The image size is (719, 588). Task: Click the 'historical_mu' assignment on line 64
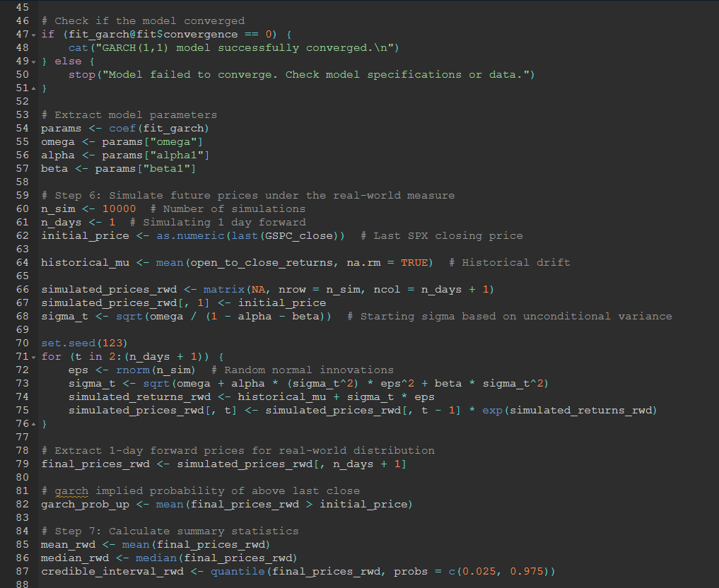(x=86, y=263)
